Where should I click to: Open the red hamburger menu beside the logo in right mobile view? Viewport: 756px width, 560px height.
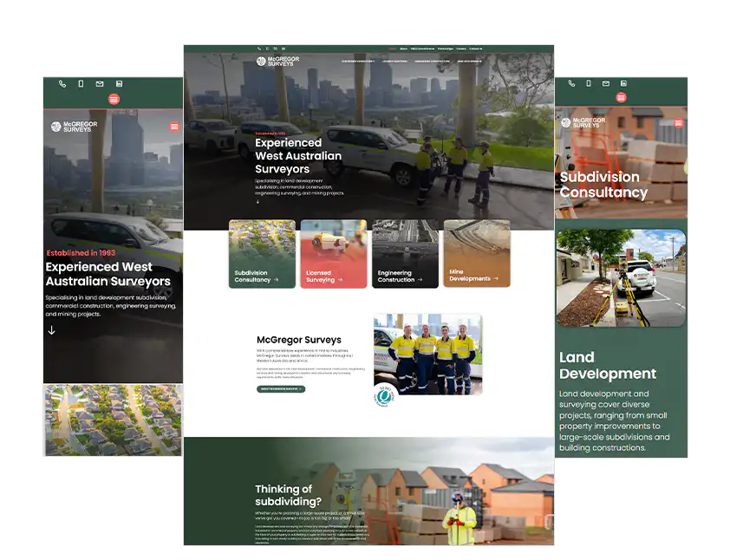678,123
